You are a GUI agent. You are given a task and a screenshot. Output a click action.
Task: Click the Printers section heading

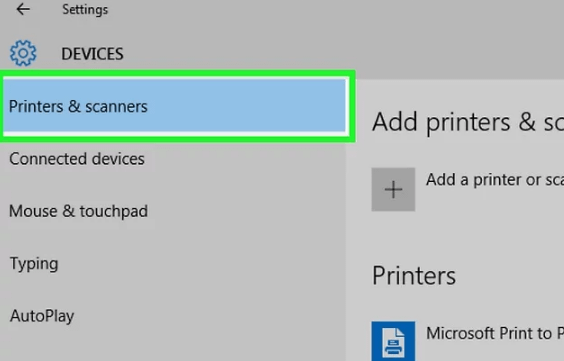(x=414, y=276)
